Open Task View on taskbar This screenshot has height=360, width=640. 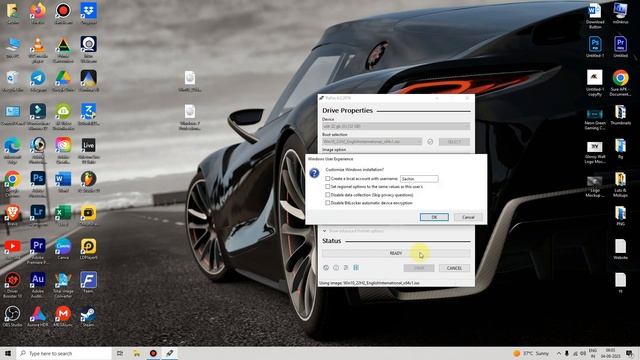click(120, 353)
